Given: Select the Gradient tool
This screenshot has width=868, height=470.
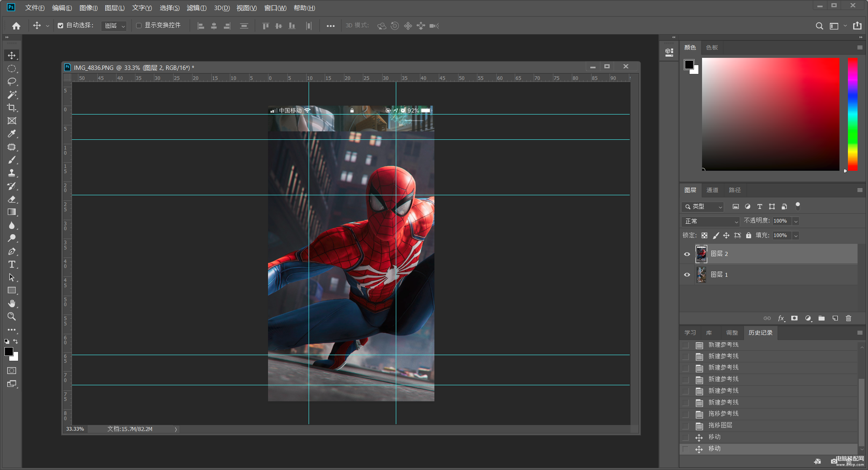Looking at the screenshot, I should point(12,212).
